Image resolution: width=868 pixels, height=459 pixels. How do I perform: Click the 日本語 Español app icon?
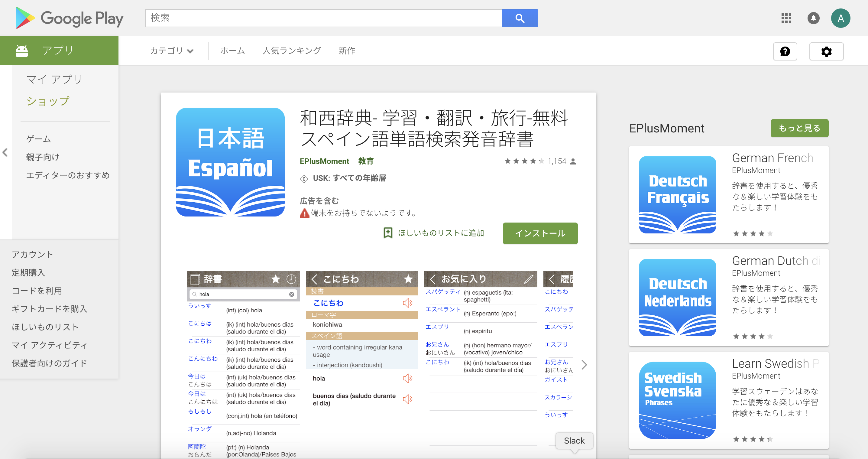[x=230, y=162]
